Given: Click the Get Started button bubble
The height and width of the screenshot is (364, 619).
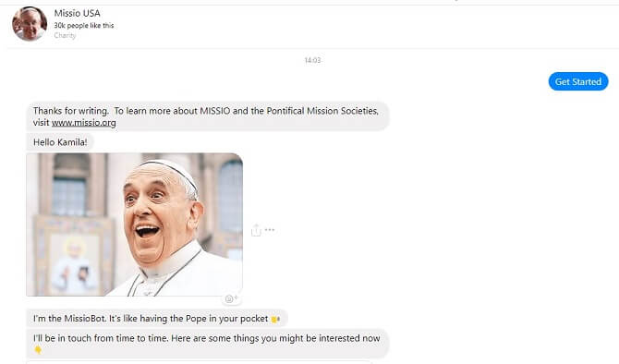Looking at the screenshot, I should (578, 81).
